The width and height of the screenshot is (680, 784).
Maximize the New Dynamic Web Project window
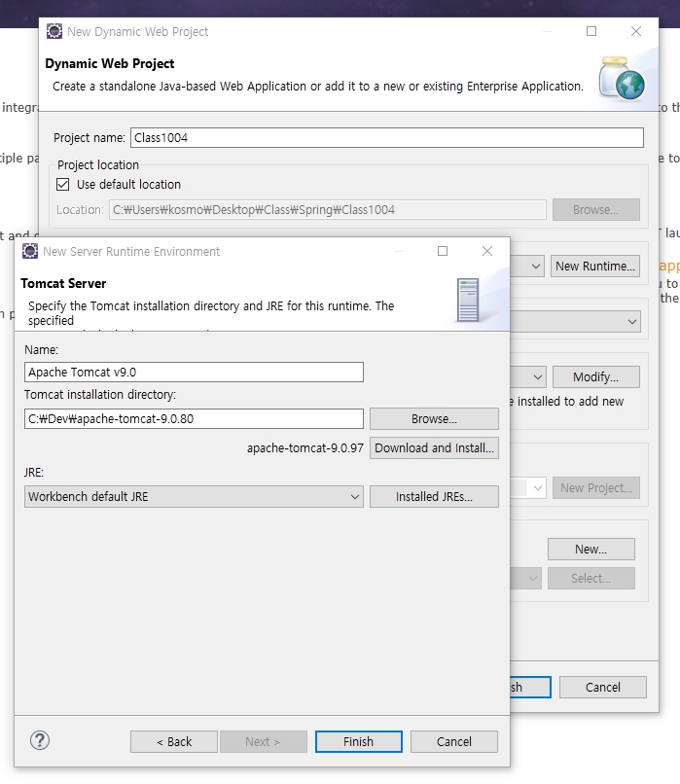pos(591,31)
